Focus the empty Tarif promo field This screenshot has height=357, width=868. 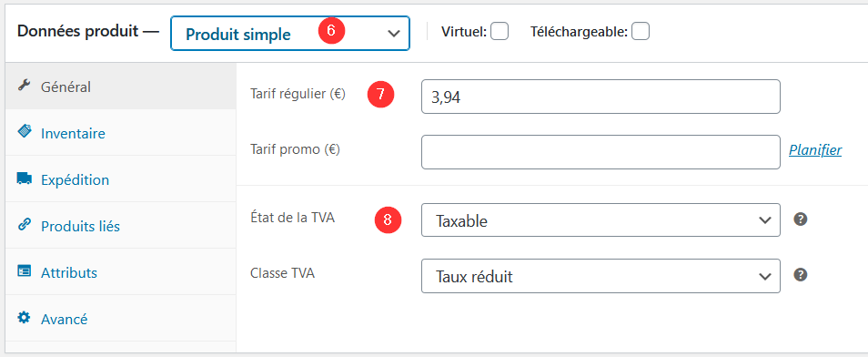point(601,152)
